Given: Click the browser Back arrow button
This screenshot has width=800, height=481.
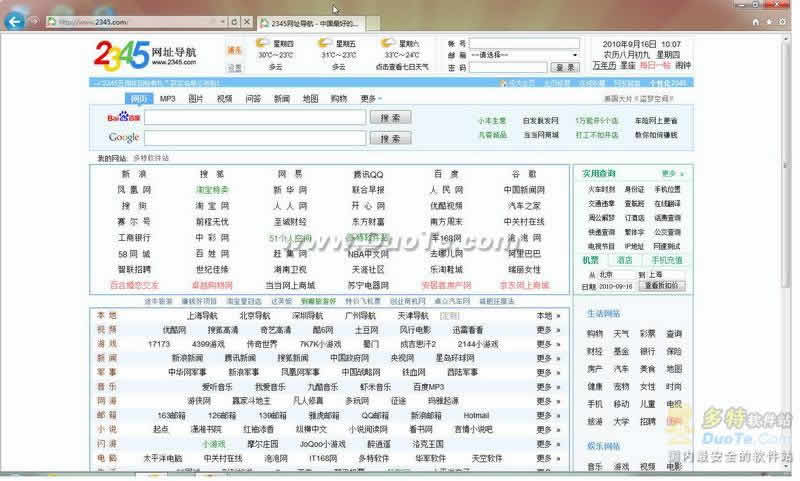Looking at the screenshot, I should click(14, 21).
